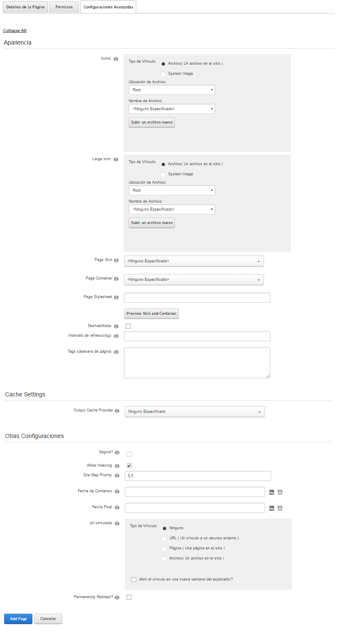The image size is (338, 644).
Task: Show help for Url vinculada
Action: tap(117, 524)
